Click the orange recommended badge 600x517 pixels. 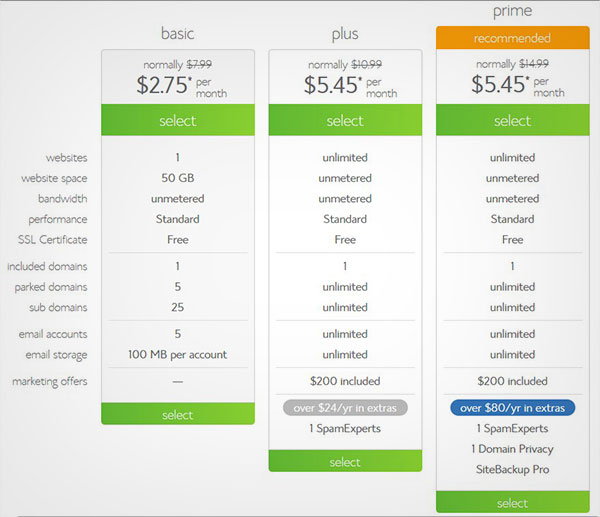(x=513, y=38)
